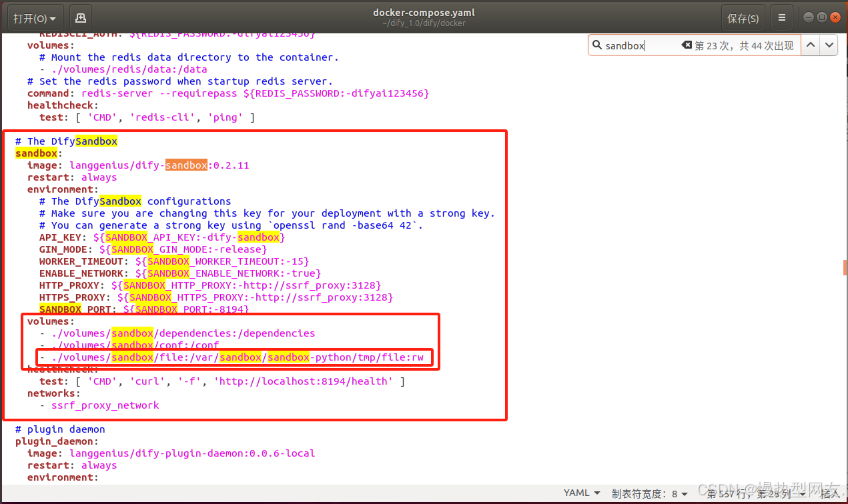
Task: Close the gedit window
Action: click(835, 17)
